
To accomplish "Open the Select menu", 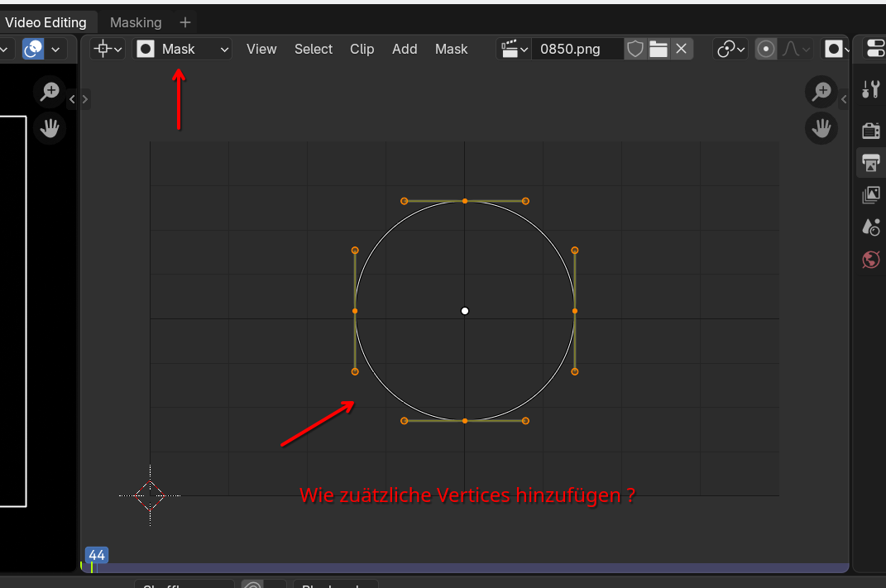I will pos(313,49).
